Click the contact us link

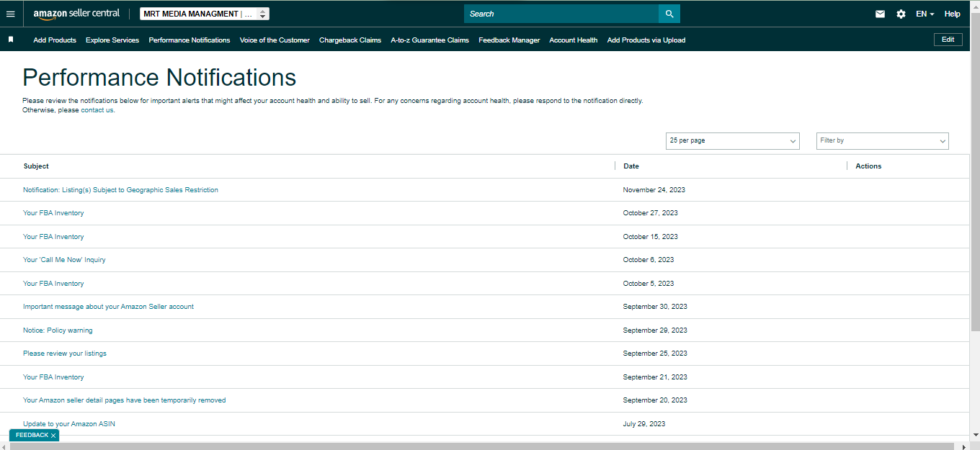(97, 110)
